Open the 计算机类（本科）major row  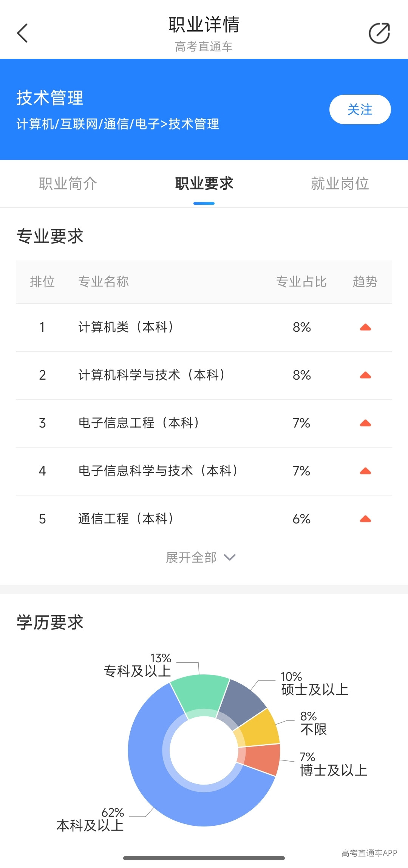204,327
